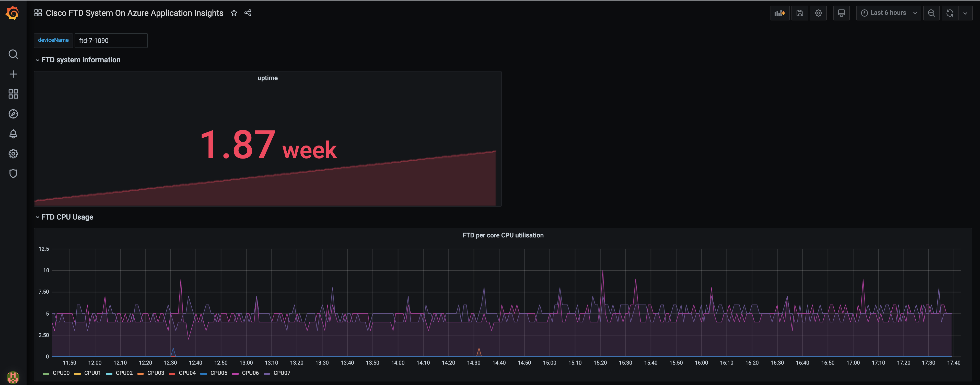This screenshot has width=980, height=385.
Task: Click the Add panel button
Action: click(779, 13)
